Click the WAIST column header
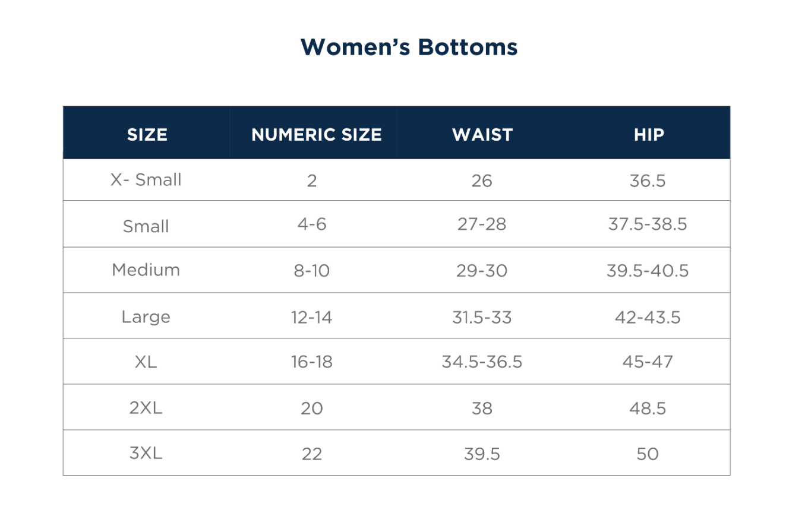The width and height of the screenshot is (808, 532). click(x=482, y=134)
